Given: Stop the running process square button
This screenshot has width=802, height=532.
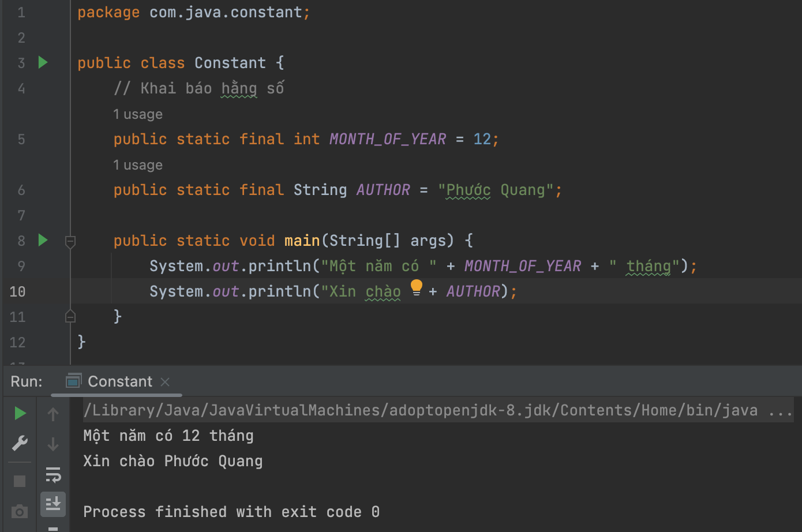Looking at the screenshot, I should (20, 481).
